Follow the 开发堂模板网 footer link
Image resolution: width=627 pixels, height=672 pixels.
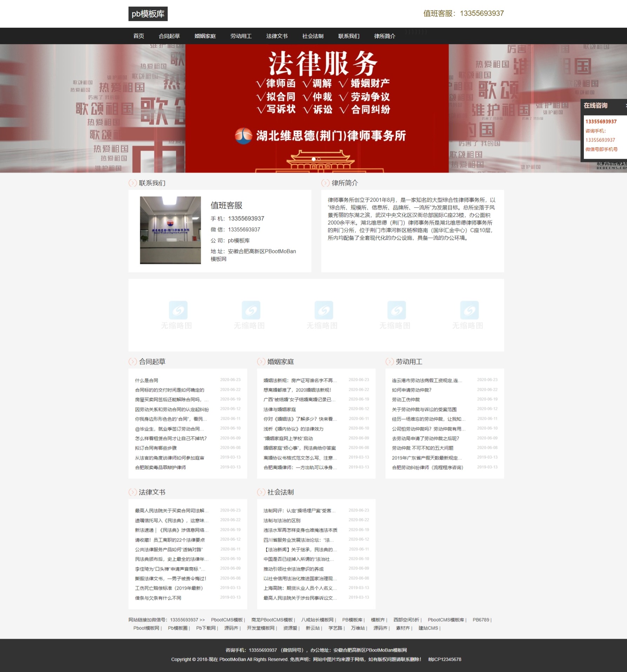pos(261,628)
